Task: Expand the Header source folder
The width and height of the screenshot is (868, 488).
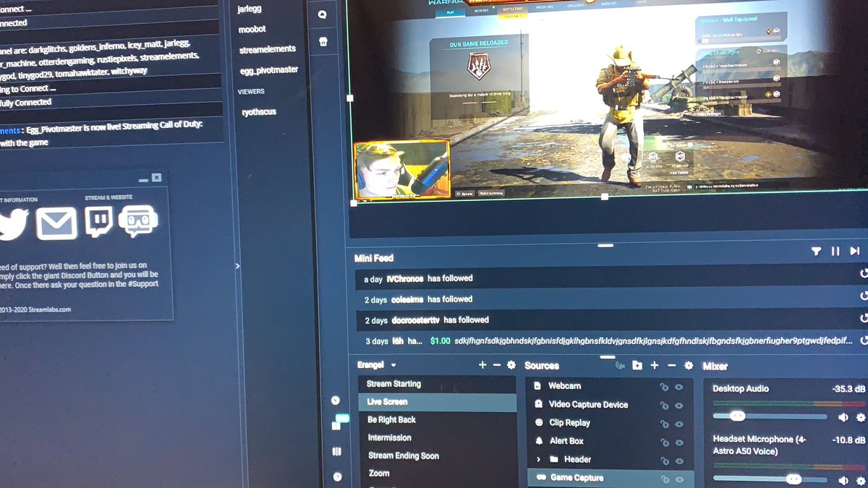Action: 538,459
